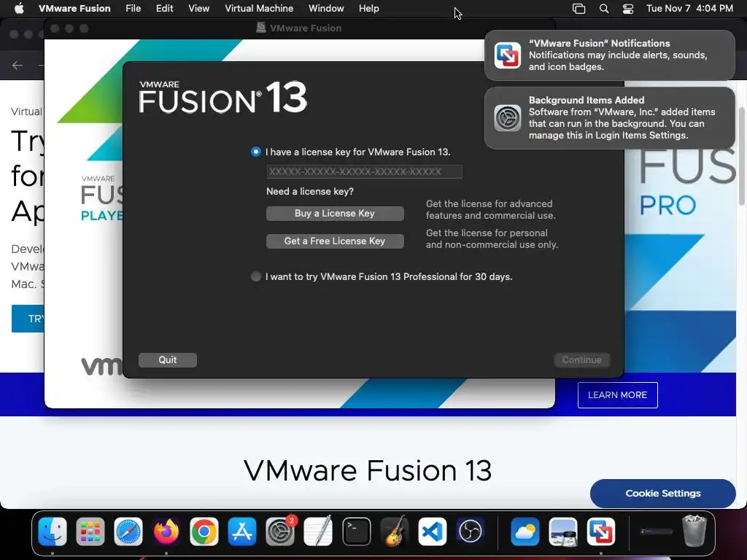The height and width of the screenshot is (560, 747).
Task: Click Stage Manager icon in menu bar
Action: click(x=578, y=9)
